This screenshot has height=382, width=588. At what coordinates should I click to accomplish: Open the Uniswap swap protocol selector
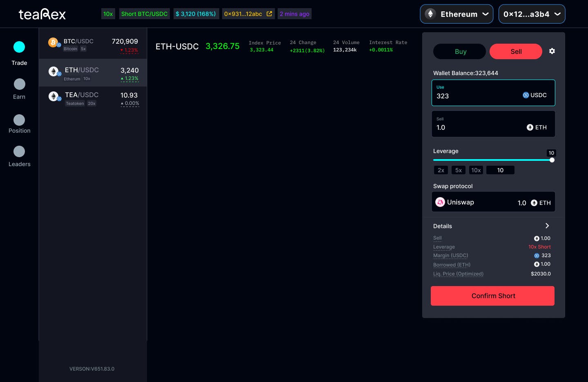493,202
